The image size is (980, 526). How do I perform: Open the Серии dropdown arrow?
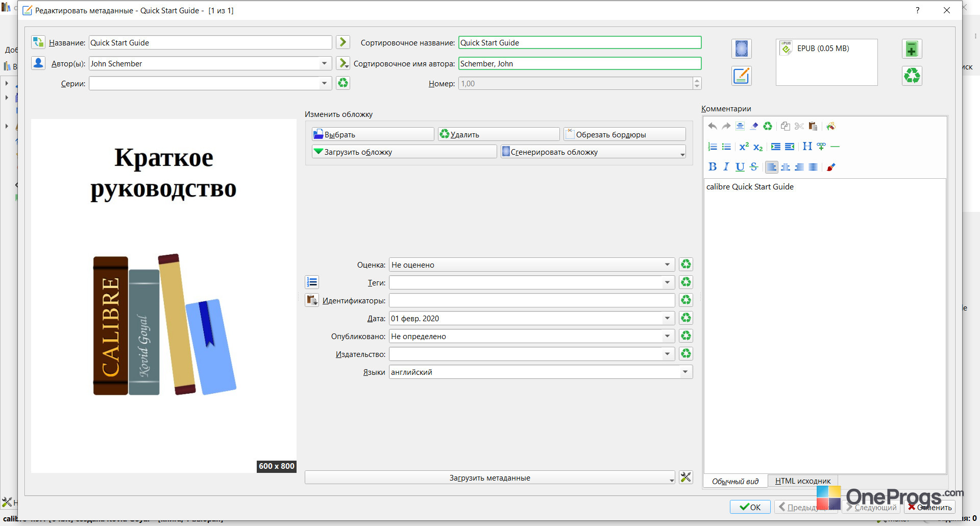[x=324, y=83]
